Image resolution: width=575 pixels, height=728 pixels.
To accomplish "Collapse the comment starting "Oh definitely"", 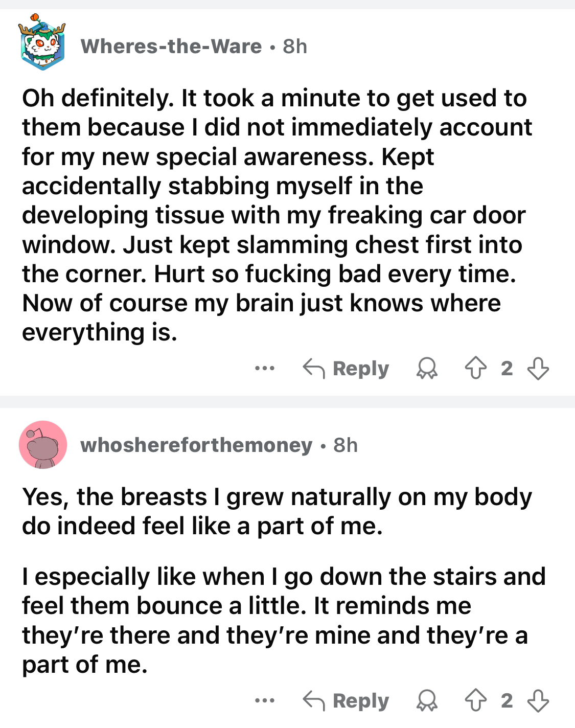I will 276,215.
